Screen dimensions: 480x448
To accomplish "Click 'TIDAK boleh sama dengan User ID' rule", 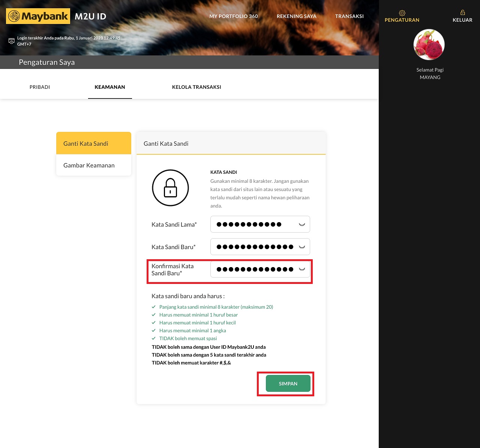I will tap(208, 347).
